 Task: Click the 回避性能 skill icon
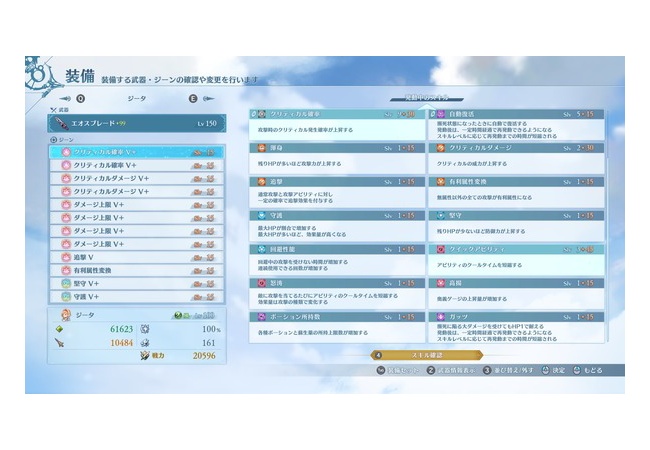(262, 249)
